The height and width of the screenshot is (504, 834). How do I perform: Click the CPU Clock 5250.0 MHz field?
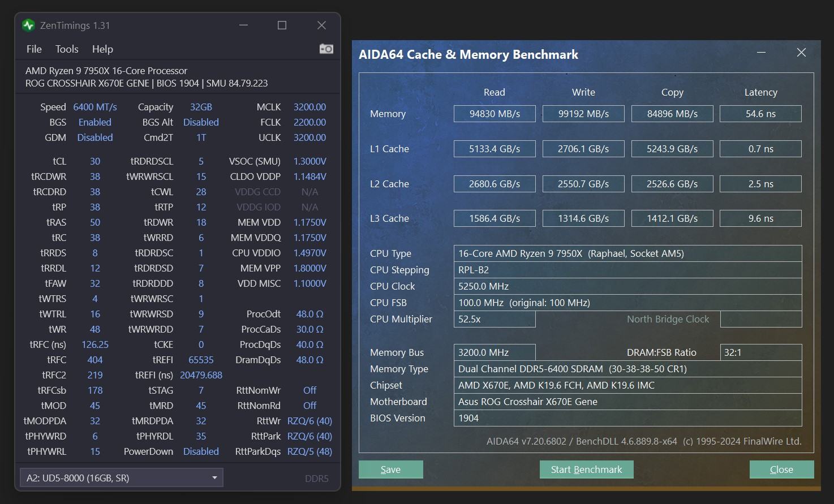pos(627,286)
